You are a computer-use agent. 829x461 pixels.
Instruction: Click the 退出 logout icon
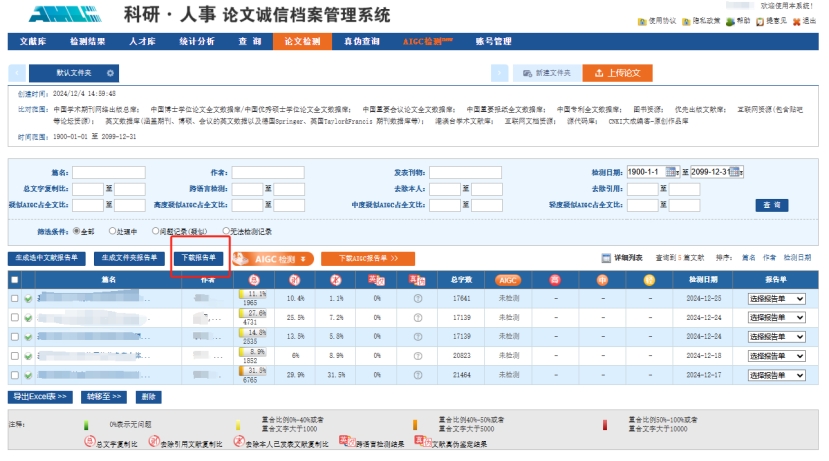(x=797, y=21)
